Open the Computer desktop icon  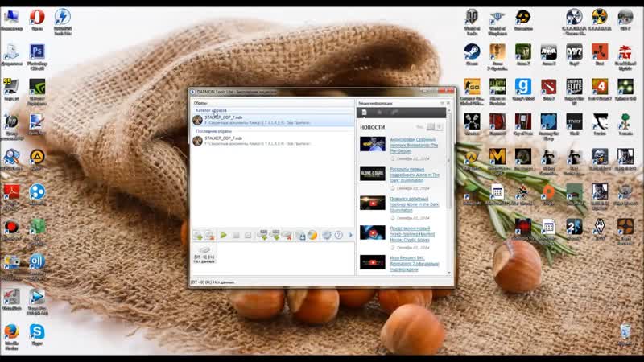tap(11, 19)
